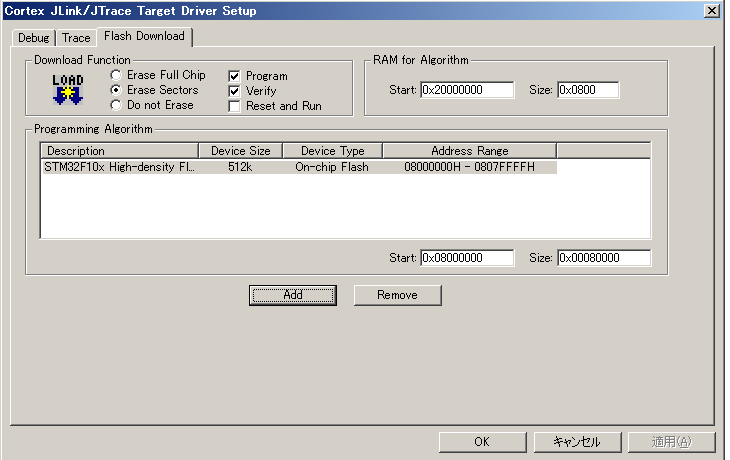Viewport: 730px width, 460px height.
Task: Select the Erase Sectors radio button
Action: coord(116,90)
